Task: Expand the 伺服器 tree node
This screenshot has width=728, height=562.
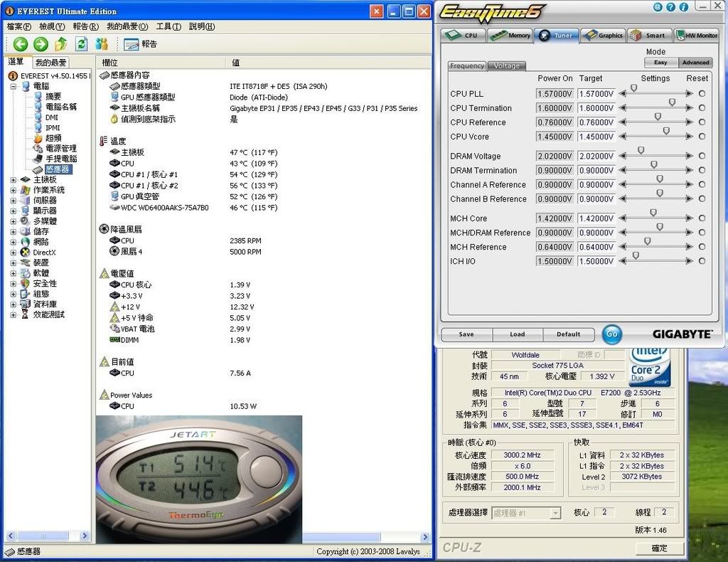Action: pos(13,201)
